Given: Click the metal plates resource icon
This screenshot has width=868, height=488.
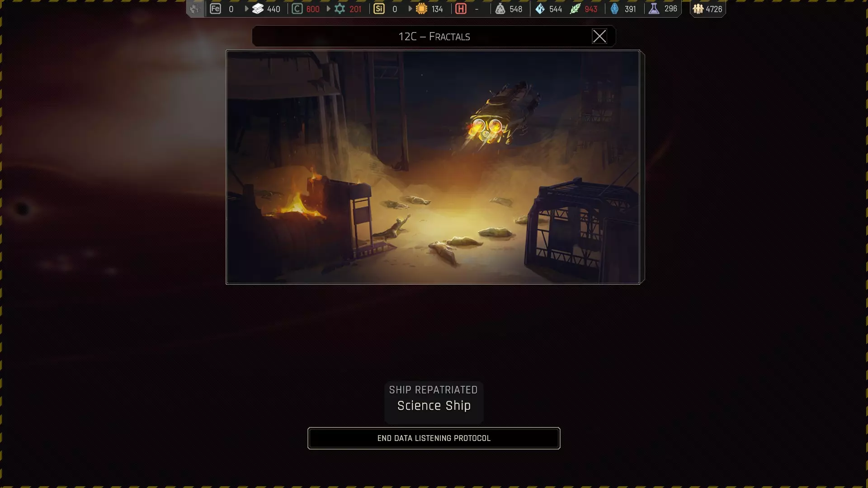Looking at the screenshot, I should (x=258, y=9).
